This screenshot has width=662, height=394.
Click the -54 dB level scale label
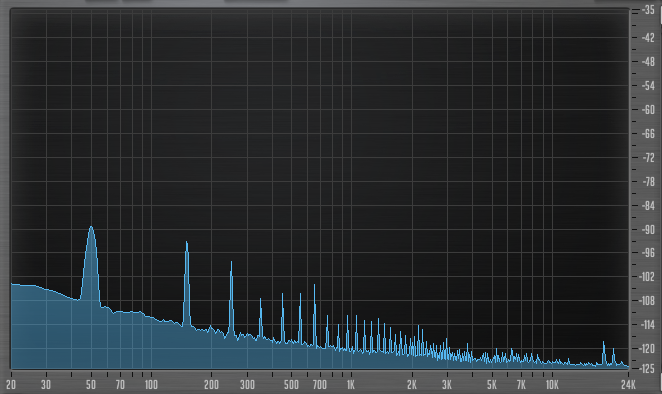(648, 86)
